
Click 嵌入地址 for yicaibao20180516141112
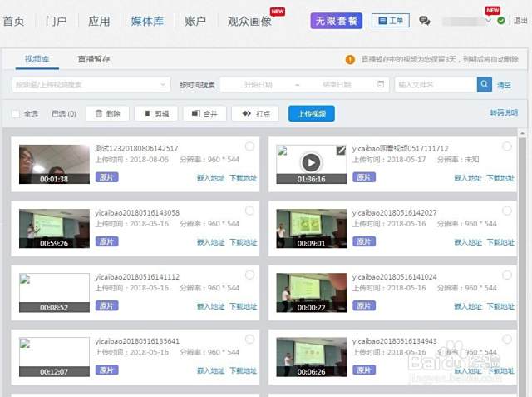pyautogui.click(x=210, y=306)
